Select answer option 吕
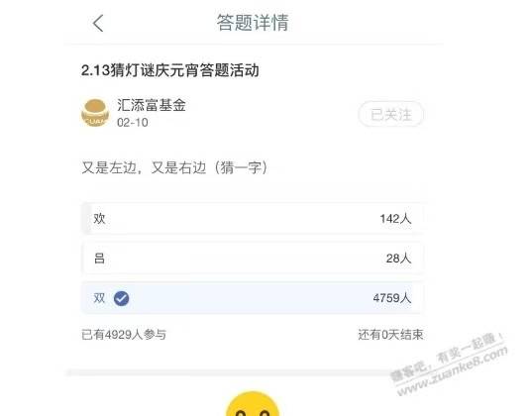Screen dimensions: 532x416 (253, 259)
